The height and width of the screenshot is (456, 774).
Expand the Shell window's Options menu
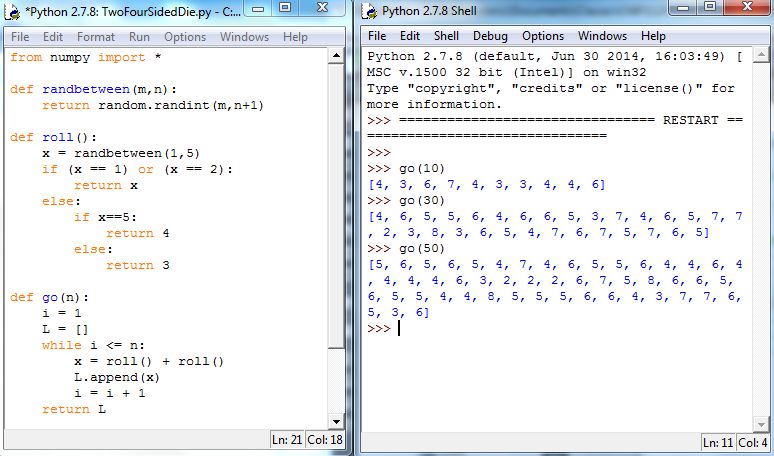(543, 36)
